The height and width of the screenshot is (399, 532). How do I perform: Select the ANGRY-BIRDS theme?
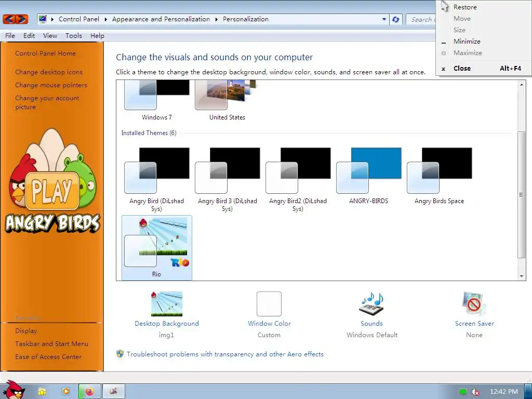pyautogui.click(x=368, y=177)
